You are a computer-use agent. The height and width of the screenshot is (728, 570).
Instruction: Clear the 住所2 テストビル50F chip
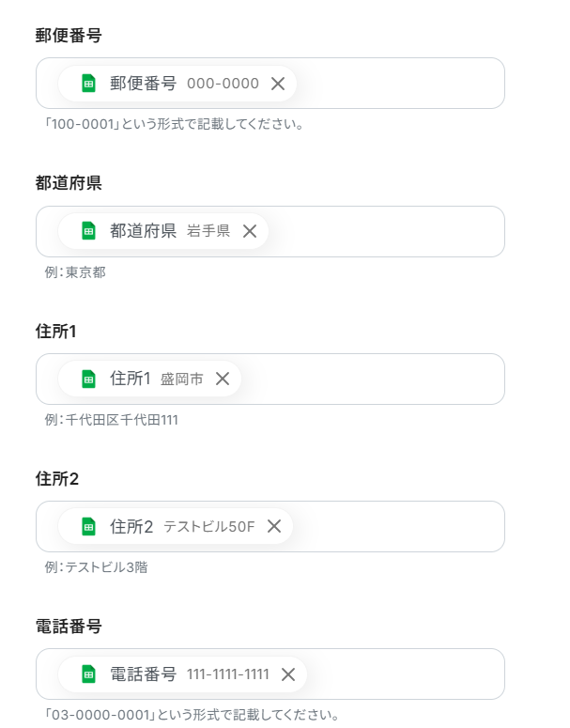[274, 526]
